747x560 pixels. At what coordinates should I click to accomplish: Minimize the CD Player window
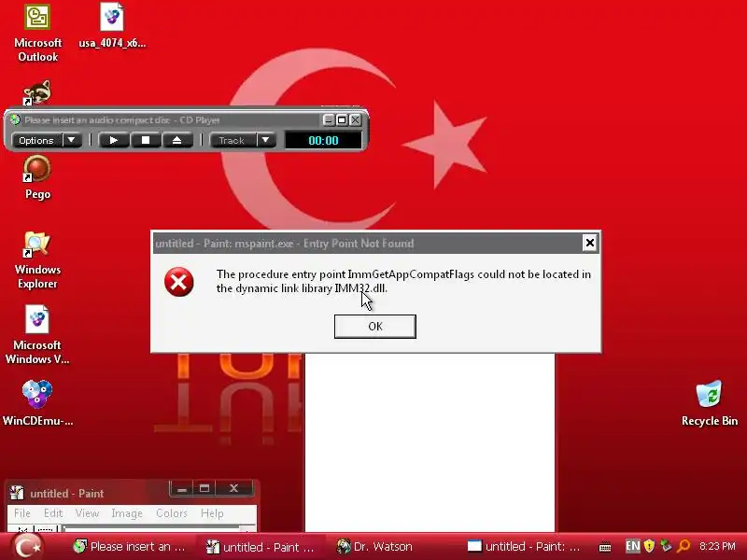(x=329, y=120)
